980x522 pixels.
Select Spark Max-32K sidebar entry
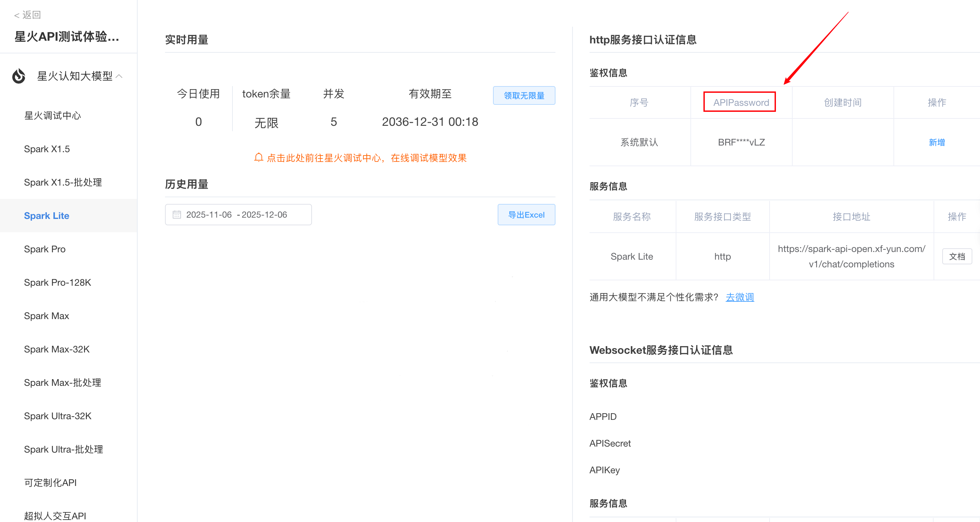click(57, 349)
